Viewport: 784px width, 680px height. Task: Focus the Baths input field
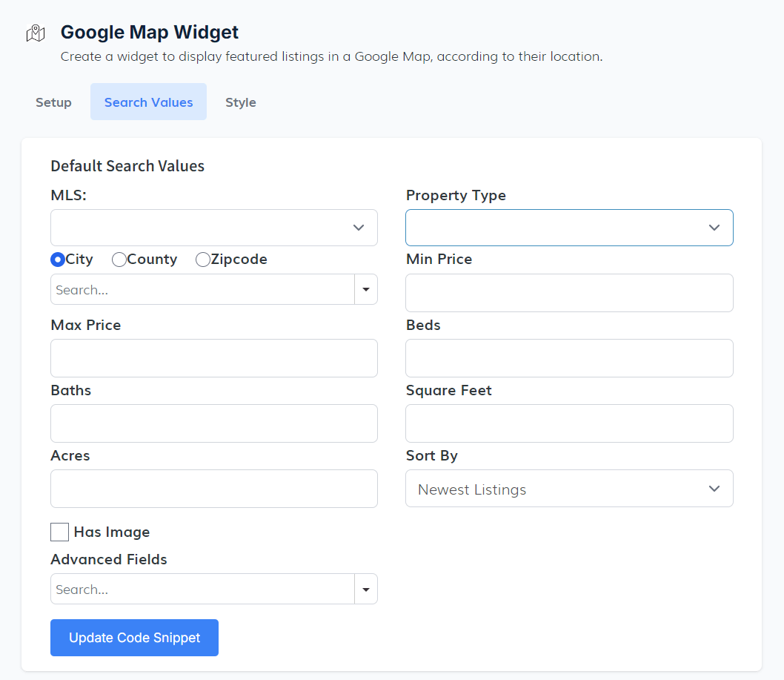click(x=213, y=423)
